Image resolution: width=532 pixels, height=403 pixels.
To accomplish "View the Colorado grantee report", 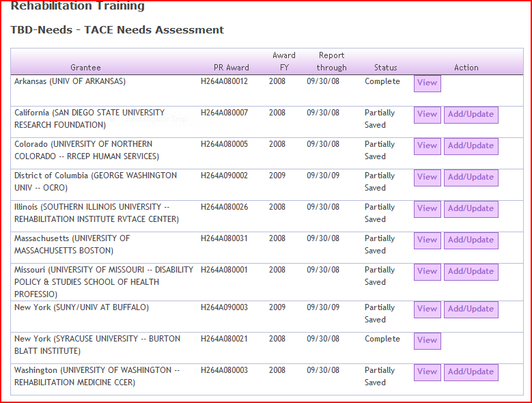I will 427,146.
